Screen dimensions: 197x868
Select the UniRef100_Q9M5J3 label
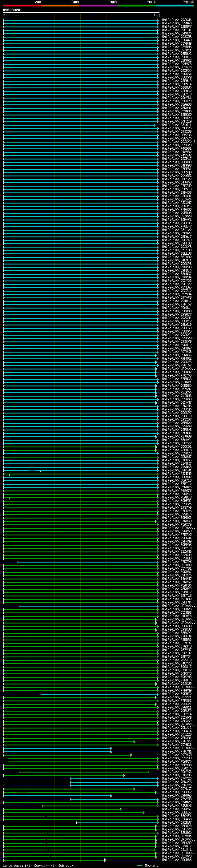[x=176, y=189]
